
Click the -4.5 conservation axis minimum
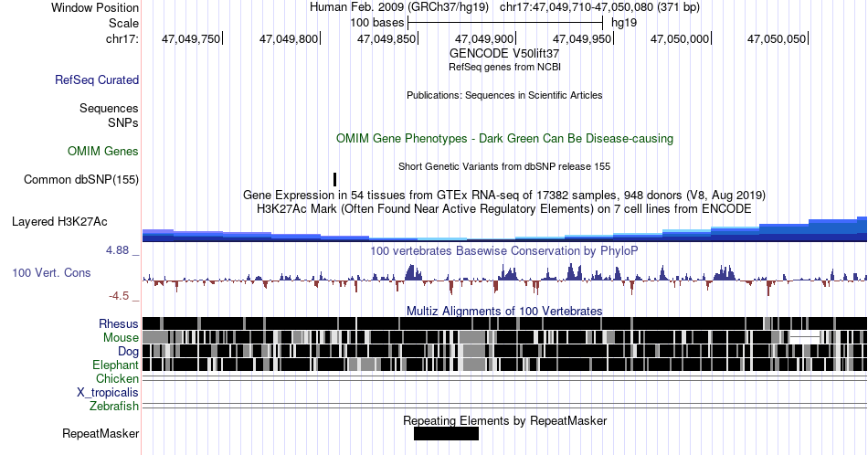pos(119,296)
